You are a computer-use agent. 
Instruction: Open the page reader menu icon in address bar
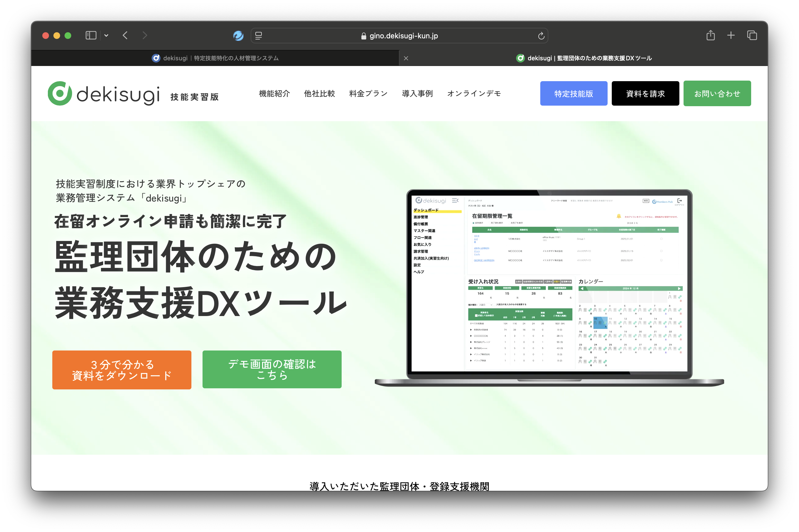pos(258,36)
